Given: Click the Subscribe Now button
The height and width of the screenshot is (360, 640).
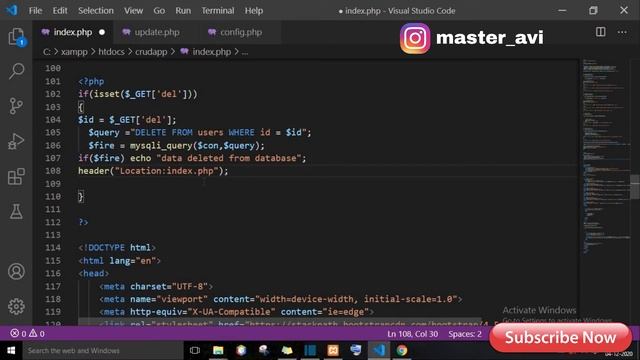Looking at the screenshot, I should pos(560,337).
